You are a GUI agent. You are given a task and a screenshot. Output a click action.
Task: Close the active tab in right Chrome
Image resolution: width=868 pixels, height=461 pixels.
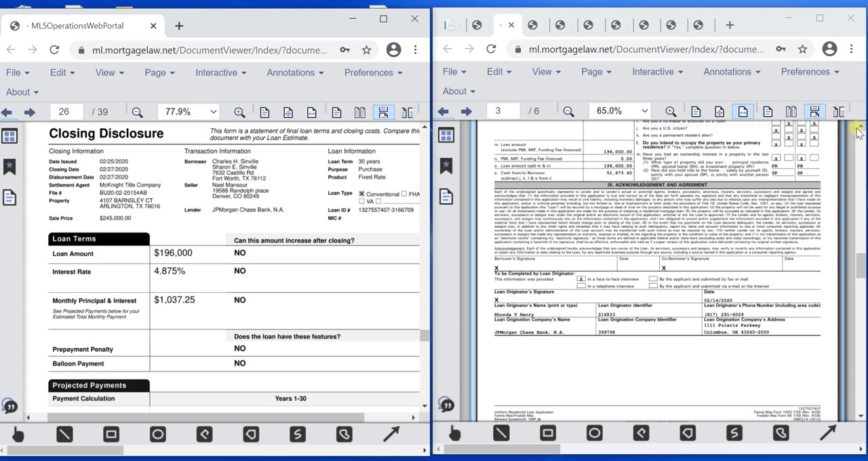pyautogui.click(x=511, y=25)
